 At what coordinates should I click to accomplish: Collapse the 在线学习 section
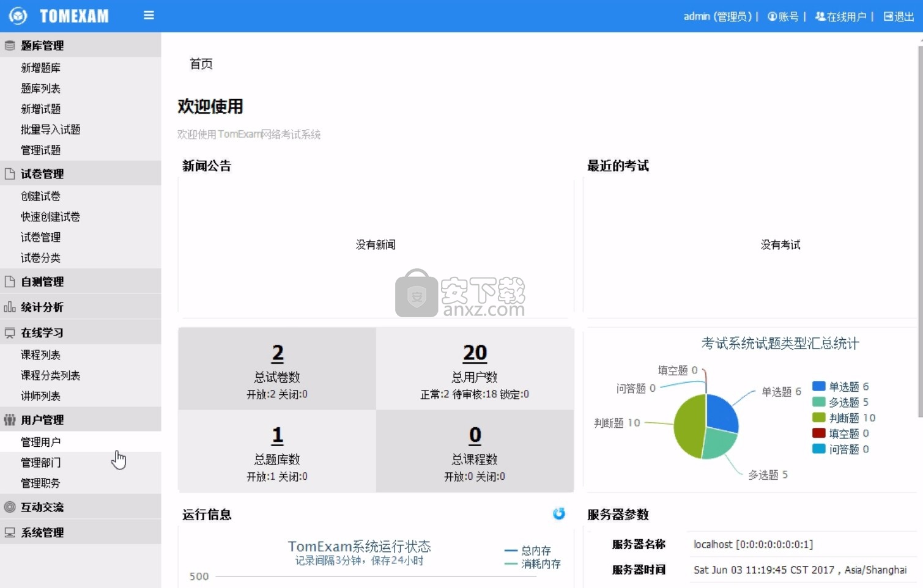(x=81, y=333)
